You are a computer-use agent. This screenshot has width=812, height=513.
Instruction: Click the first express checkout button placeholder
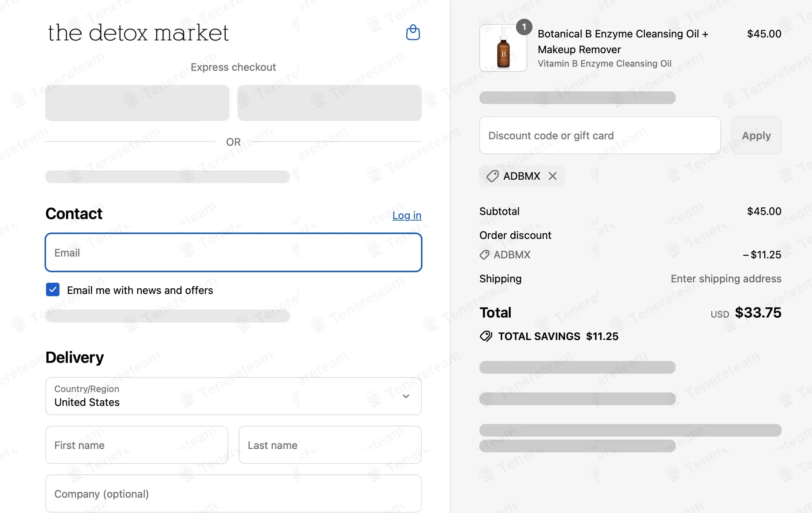pyautogui.click(x=137, y=103)
